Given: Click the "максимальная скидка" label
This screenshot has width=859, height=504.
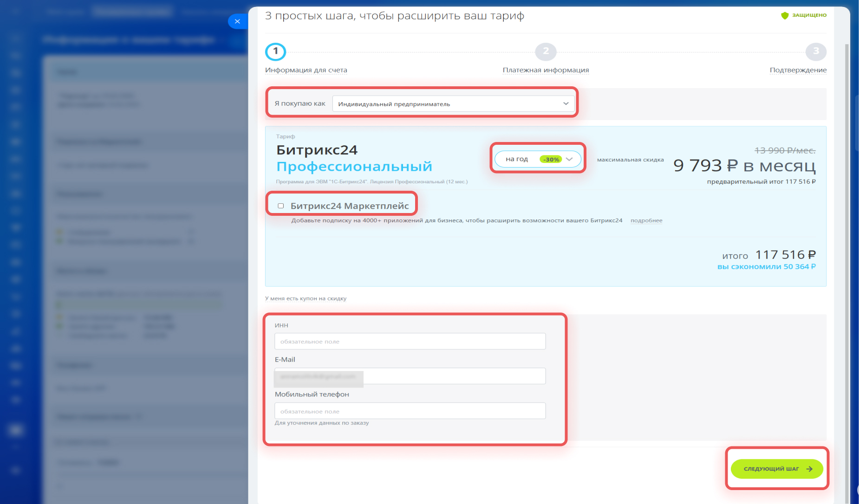Looking at the screenshot, I should tap(630, 160).
